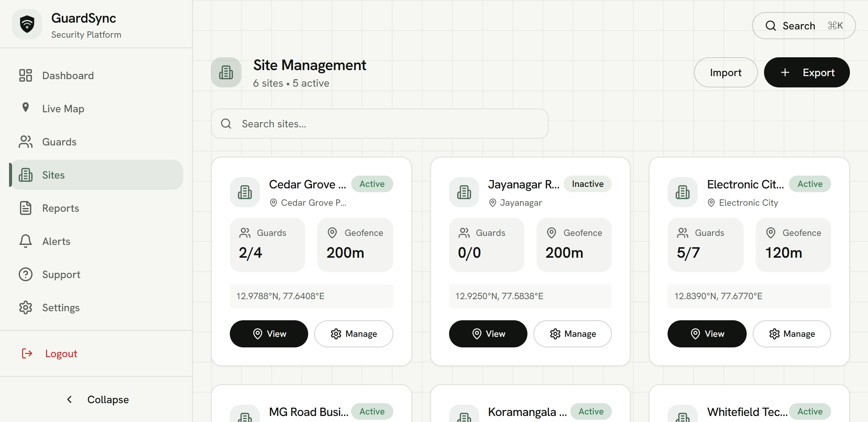Open Alerts in the sidebar
This screenshot has width=868, height=422.
(x=96, y=241)
